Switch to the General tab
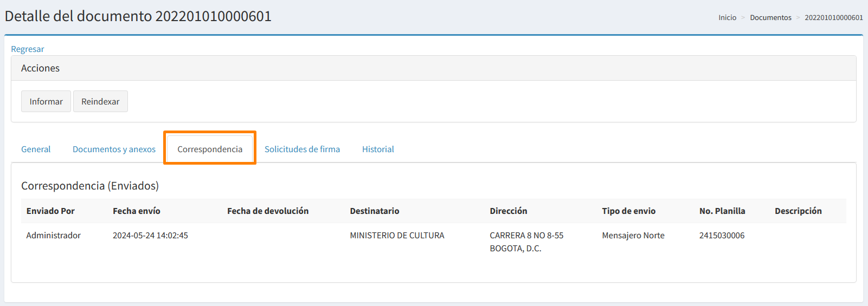Image resolution: width=868 pixels, height=306 pixels. click(x=36, y=149)
